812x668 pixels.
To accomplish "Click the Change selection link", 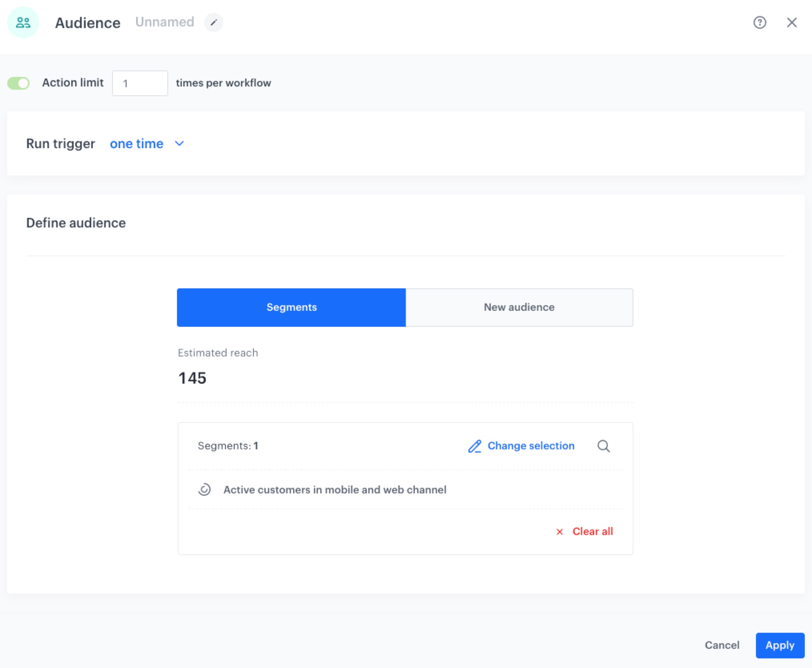I will click(531, 446).
